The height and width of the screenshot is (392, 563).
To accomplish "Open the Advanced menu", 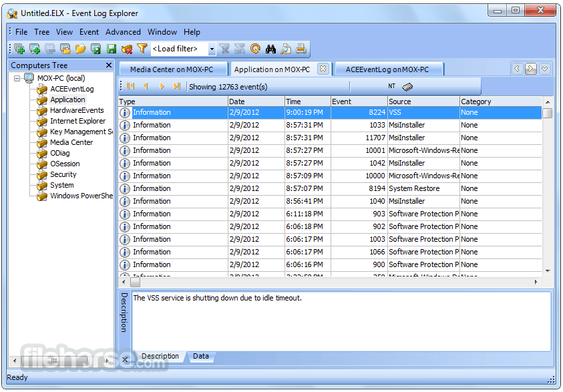I will coord(123,32).
